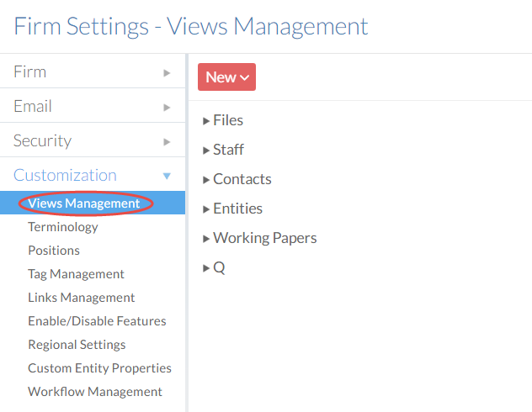Open Links Management

coord(81,298)
